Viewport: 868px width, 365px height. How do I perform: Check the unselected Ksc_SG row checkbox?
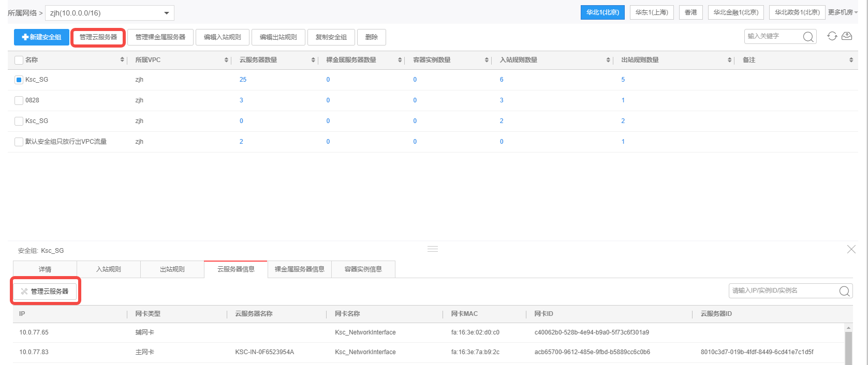tap(19, 121)
